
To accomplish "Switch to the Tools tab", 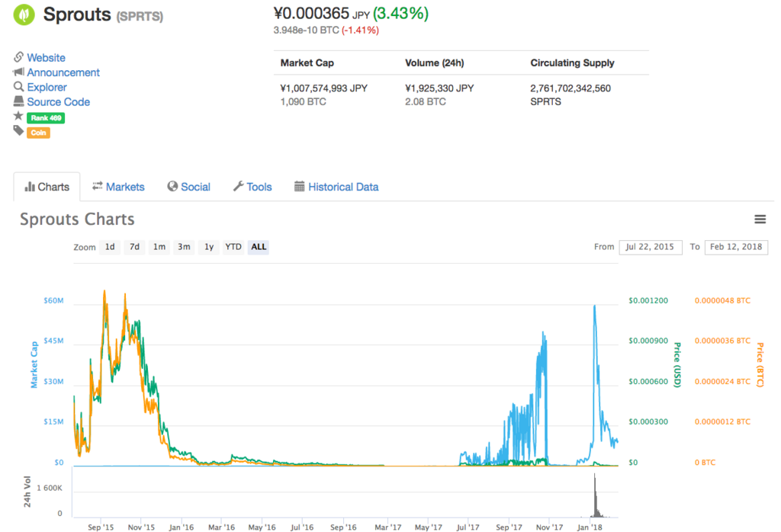I will (252, 187).
